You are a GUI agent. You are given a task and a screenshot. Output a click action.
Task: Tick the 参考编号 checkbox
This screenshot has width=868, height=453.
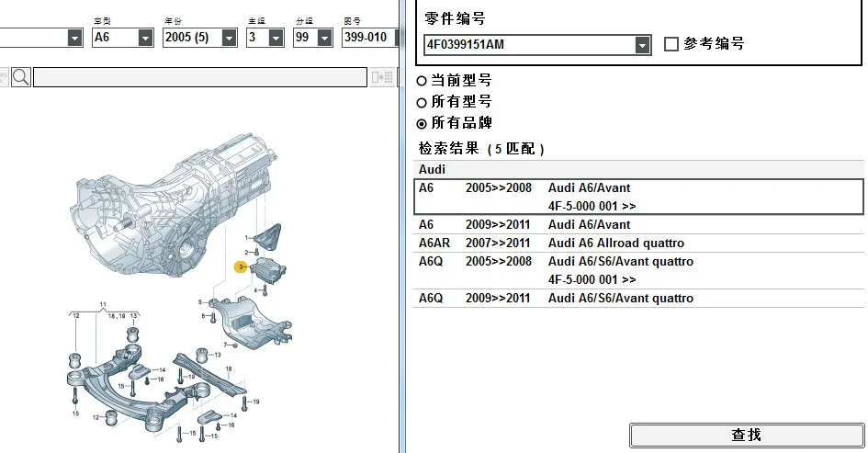(671, 44)
